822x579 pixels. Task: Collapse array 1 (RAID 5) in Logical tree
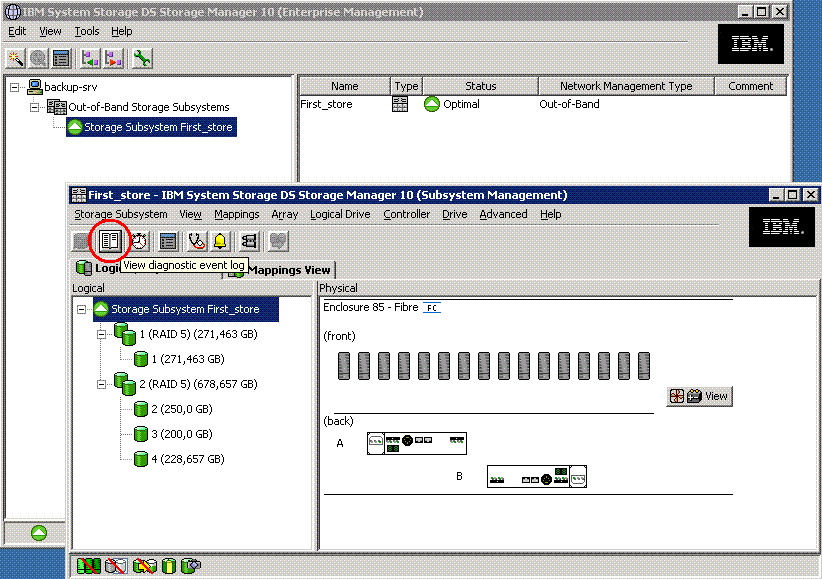(x=101, y=334)
